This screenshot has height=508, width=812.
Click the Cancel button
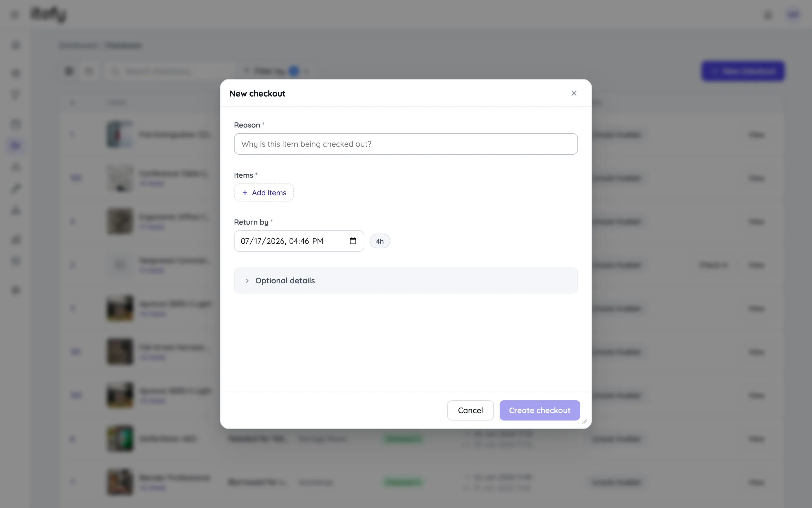[470, 410]
